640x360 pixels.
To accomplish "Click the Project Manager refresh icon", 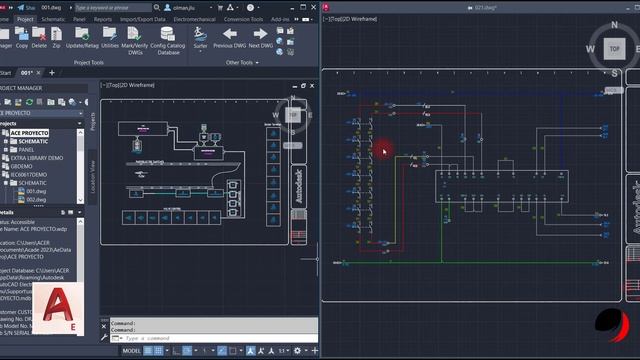I will pos(29,102).
